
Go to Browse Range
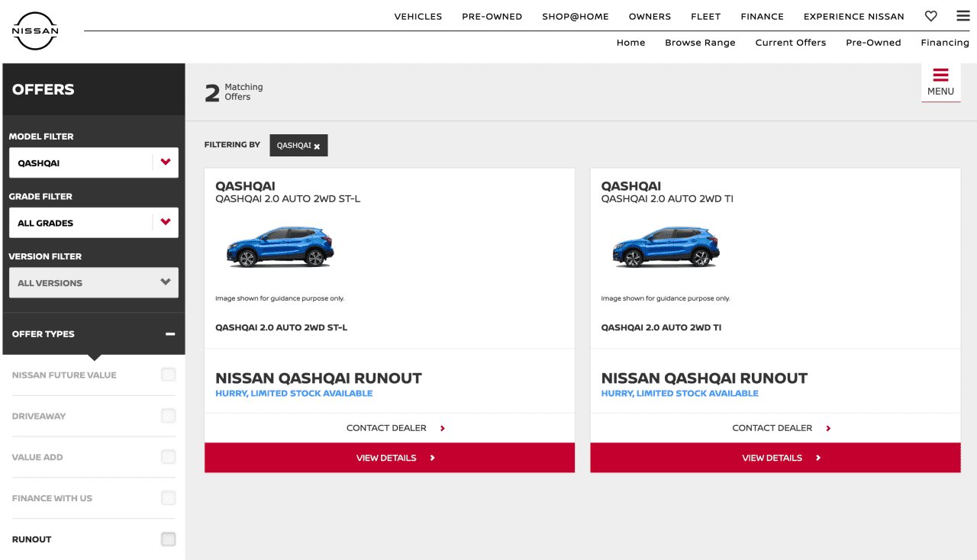pyautogui.click(x=700, y=43)
